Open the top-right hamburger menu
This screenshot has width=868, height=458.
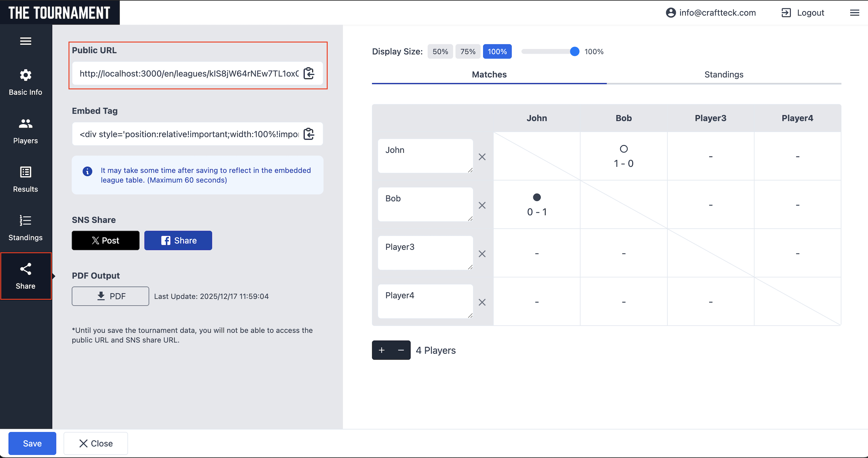pyautogui.click(x=855, y=13)
